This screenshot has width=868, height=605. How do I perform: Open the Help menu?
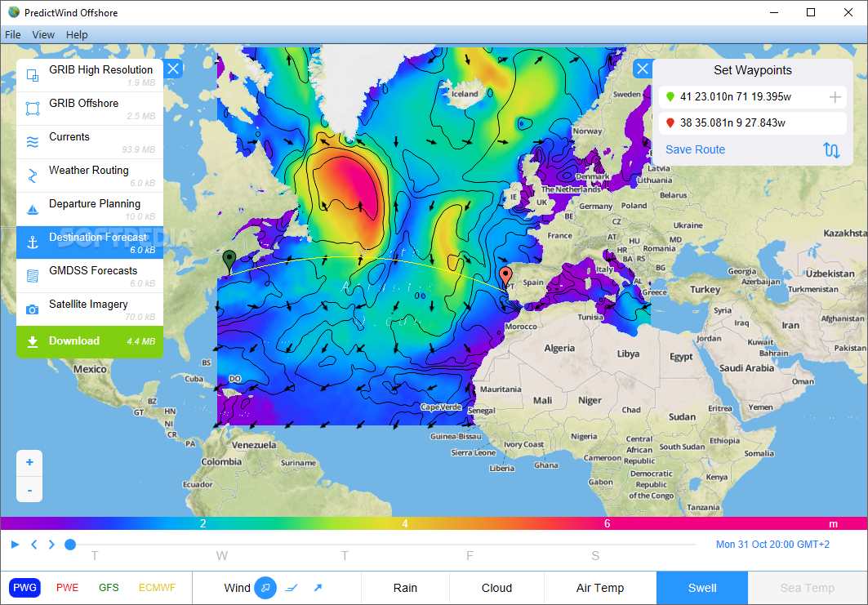tap(77, 35)
